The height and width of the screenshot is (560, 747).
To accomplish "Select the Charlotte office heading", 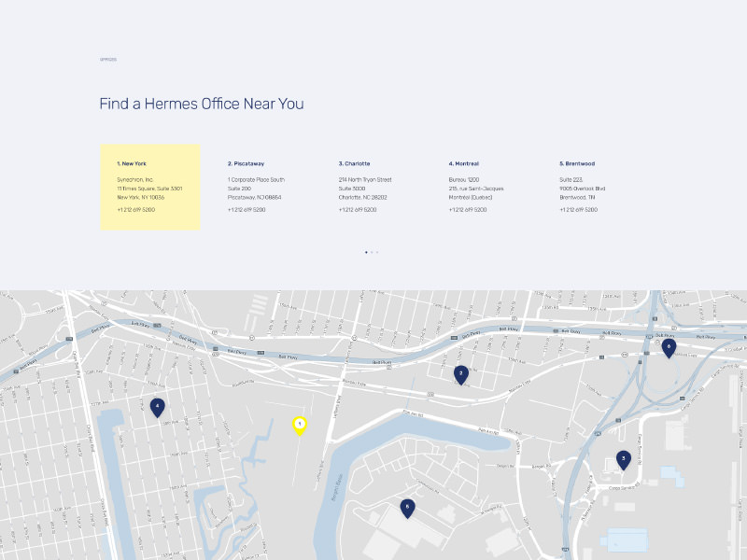I will click(x=355, y=163).
